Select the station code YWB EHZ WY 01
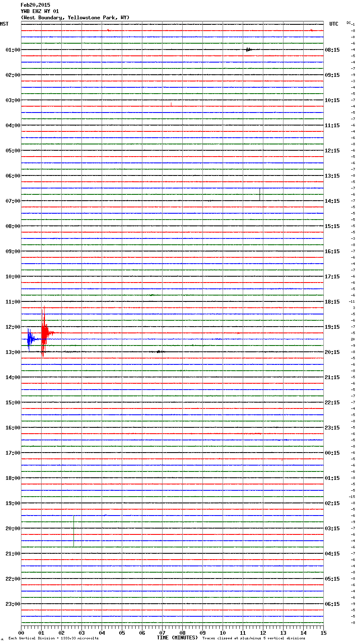The height and width of the screenshot is (644, 357). click(x=40, y=11)
